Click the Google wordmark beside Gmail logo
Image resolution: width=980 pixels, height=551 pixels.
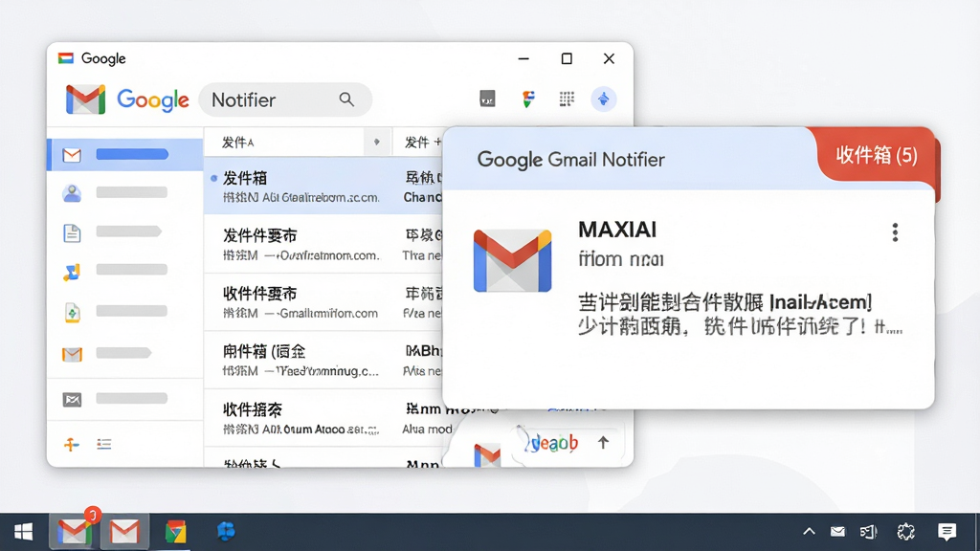(152, 99)
